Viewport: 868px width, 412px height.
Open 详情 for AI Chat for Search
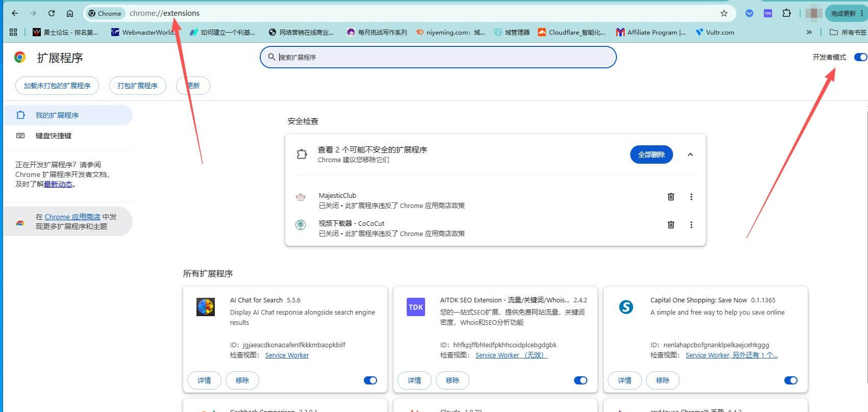pos(204,380)
